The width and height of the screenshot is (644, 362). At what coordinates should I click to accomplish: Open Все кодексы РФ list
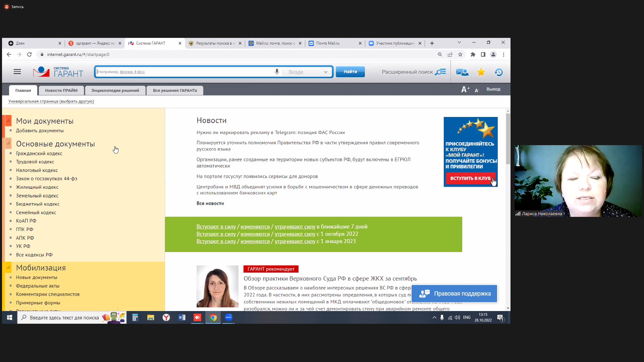pos(34,255)
